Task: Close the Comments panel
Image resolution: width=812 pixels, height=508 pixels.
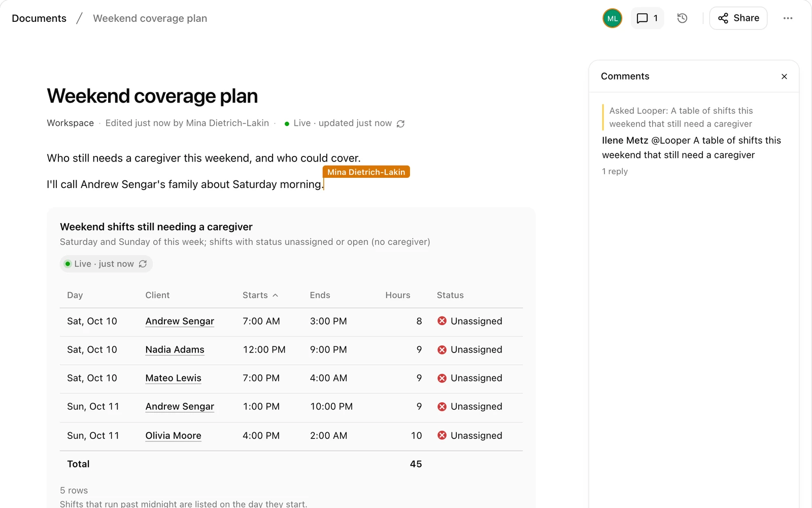Action: (x=784, y=76)
